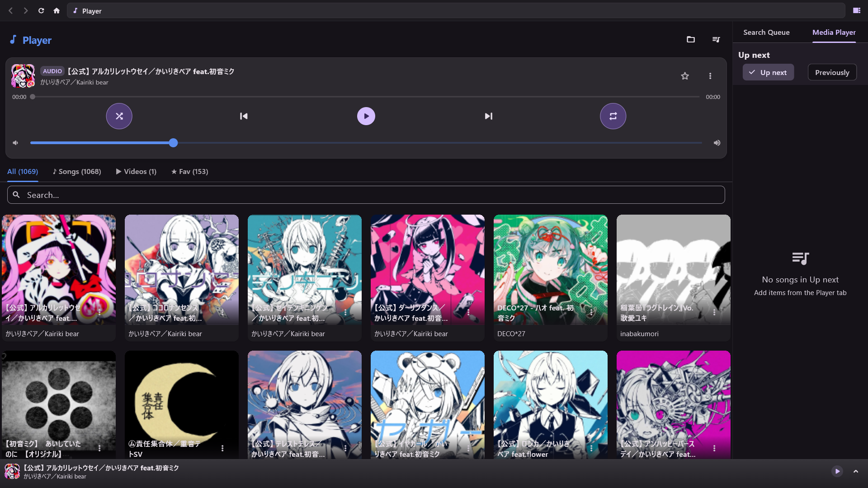Click the mini-player song title text
This screenshot has width=868, height=488.
pyautogui.click(x=101, y=468)
